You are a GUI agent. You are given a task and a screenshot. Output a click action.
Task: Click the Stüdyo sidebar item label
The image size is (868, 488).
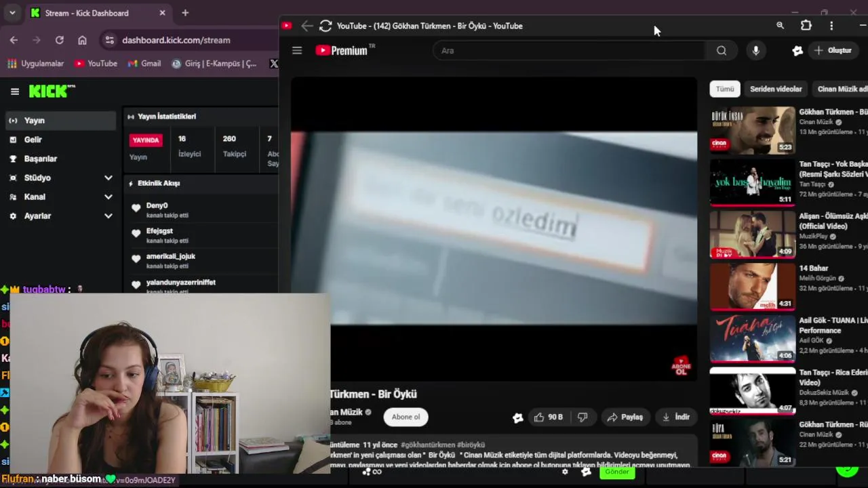(37, 178)
